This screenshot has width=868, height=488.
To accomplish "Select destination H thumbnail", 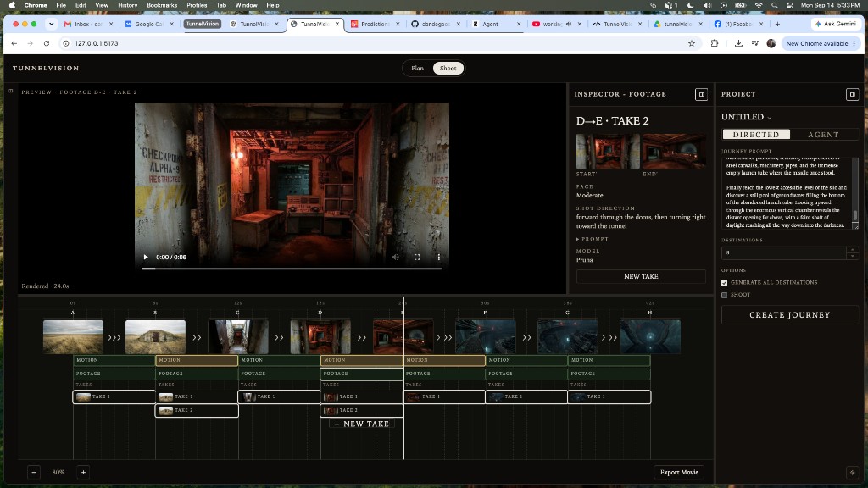I will (x=650, y=336).
